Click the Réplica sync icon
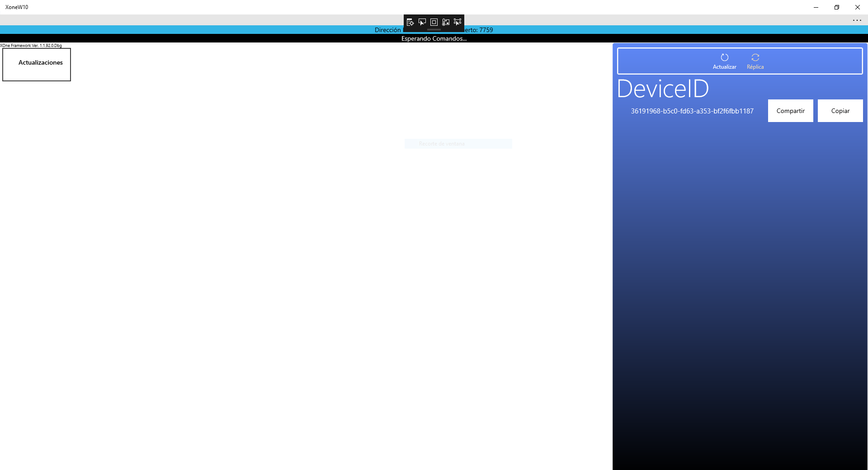868x470 pixels. [755, 57]
